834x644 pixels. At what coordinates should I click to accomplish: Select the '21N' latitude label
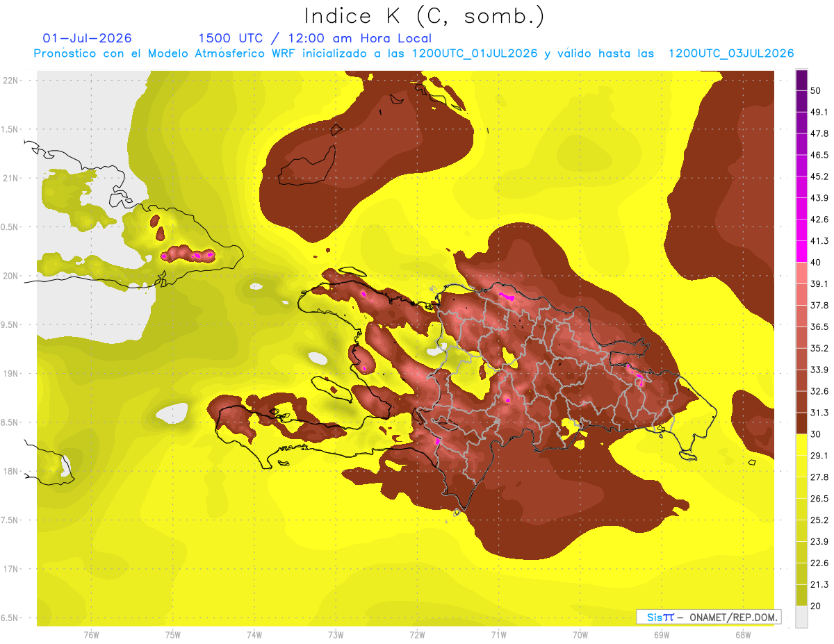point(11,178)
